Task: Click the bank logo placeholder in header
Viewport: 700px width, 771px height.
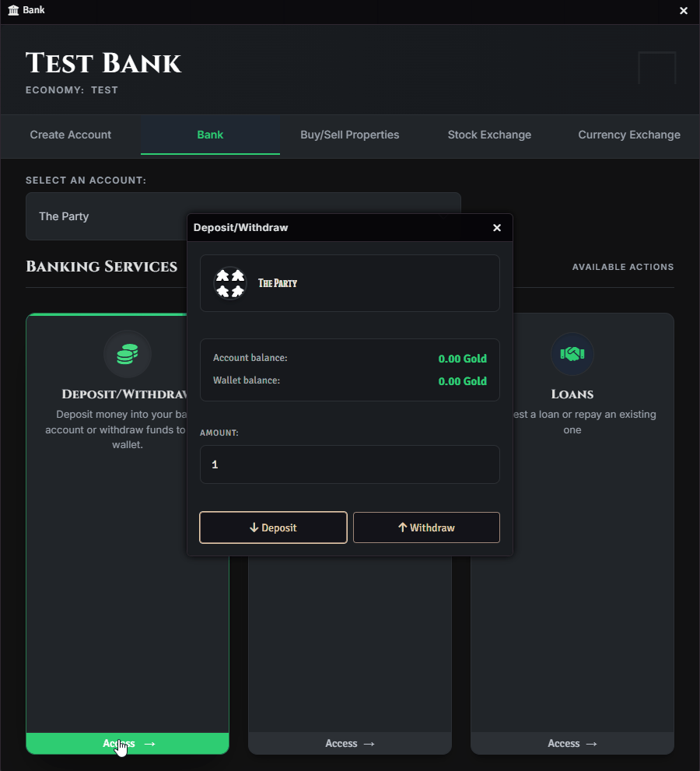Action: [x=657, y=68]
